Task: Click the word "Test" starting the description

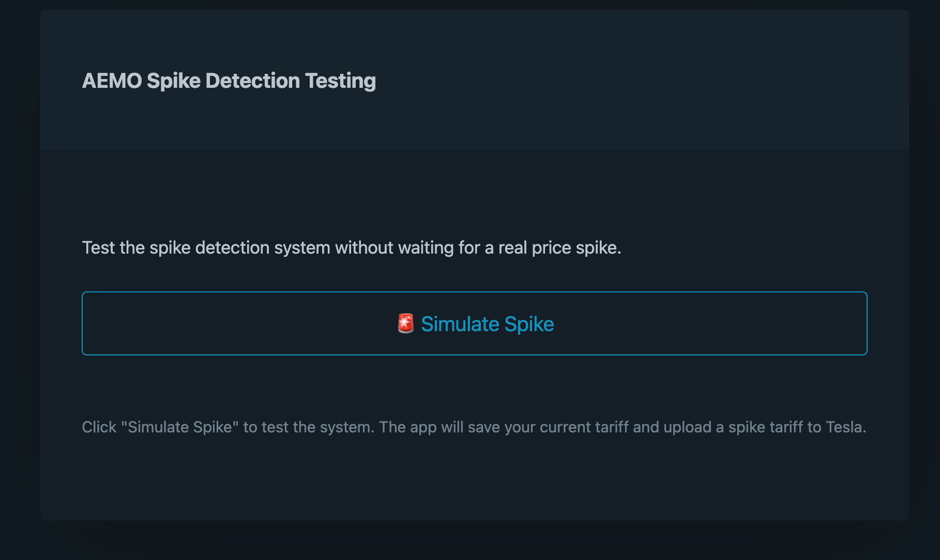Action: pyautogui.click(x=98, y=248)
